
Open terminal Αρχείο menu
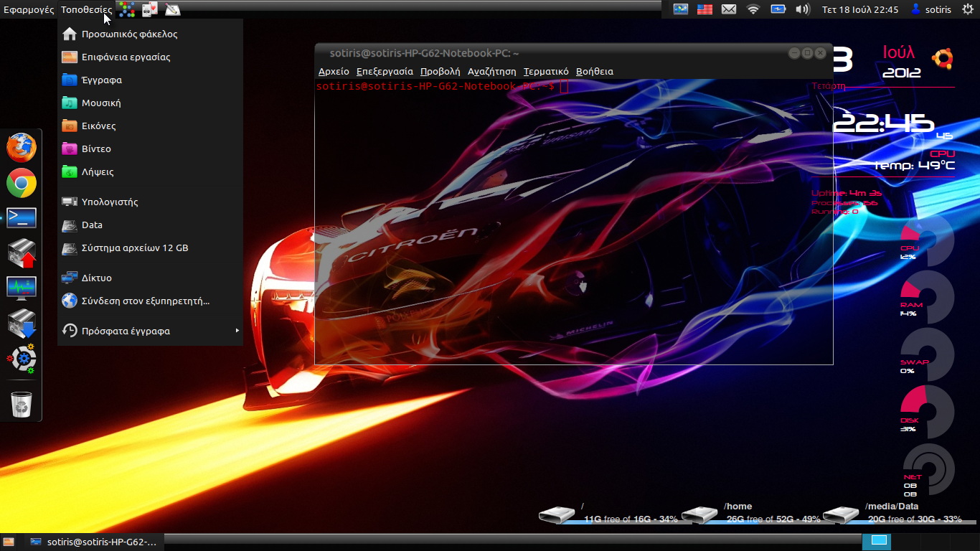334,71
